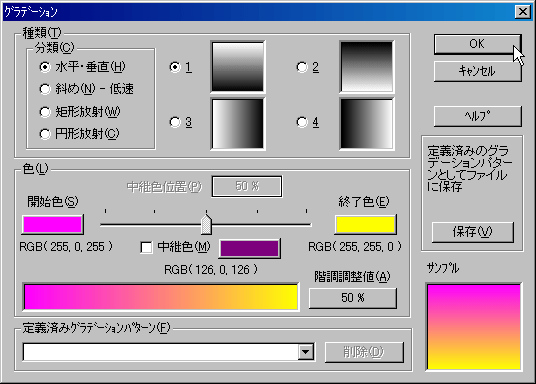Open the predefined gradation pattern dropdown arrow
Screen dimensions: 536x384
click(x=306, y=352)
